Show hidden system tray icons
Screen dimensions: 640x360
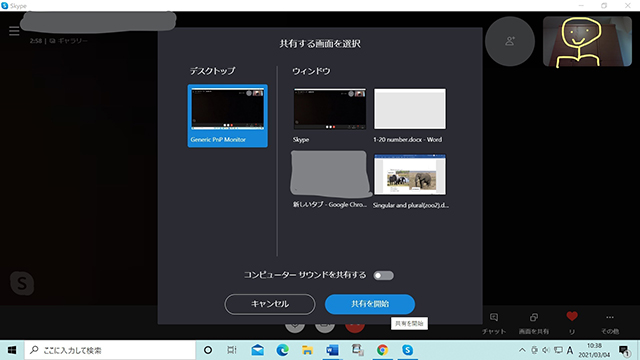[x=522, y=350]
